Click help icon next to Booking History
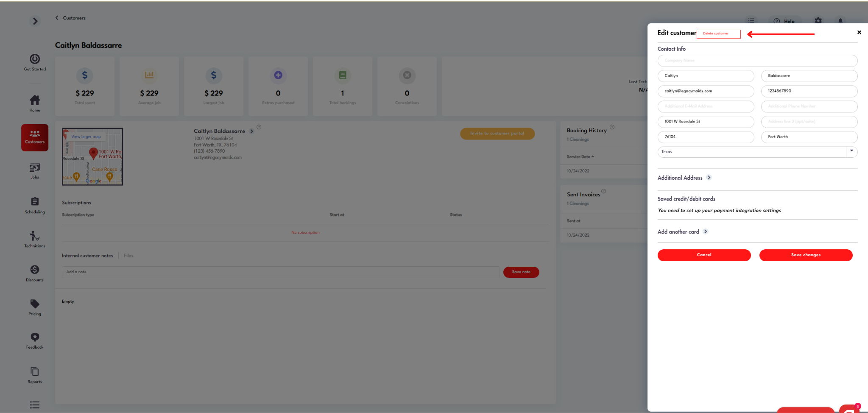This screenshot has width=868, height=413. (612, 127)
